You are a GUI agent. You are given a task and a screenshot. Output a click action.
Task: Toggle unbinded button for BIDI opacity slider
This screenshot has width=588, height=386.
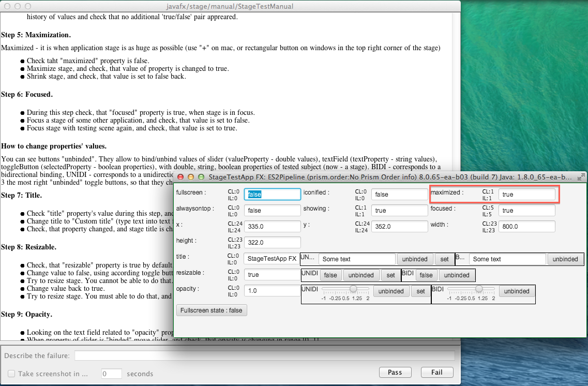(517, 291)
